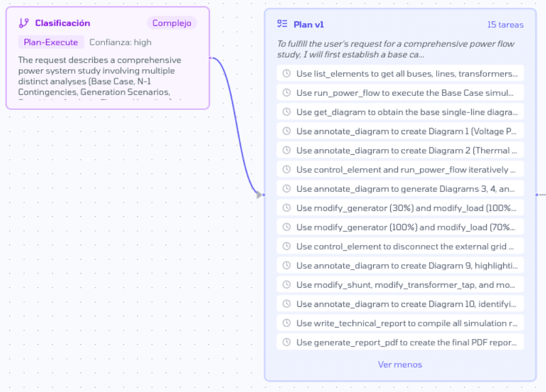Click the arrow connector entering Plan v1 node
Screen dimensions: 546x392
(259, 195)
